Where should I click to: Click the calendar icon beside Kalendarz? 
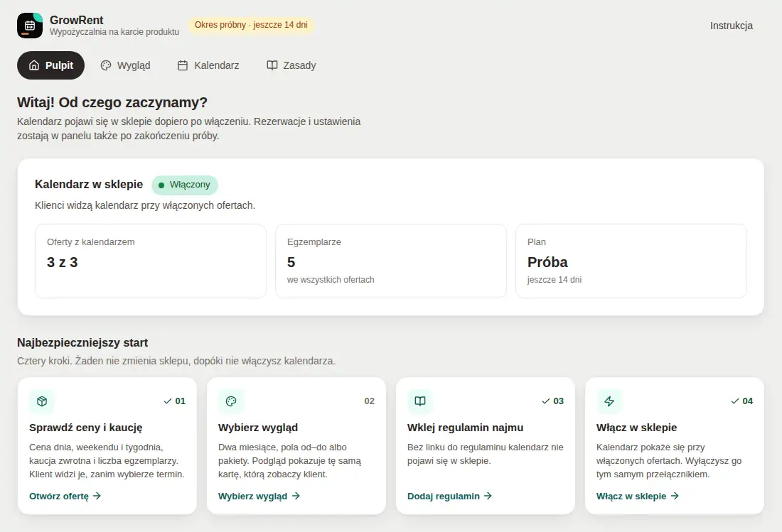[183, 65]
